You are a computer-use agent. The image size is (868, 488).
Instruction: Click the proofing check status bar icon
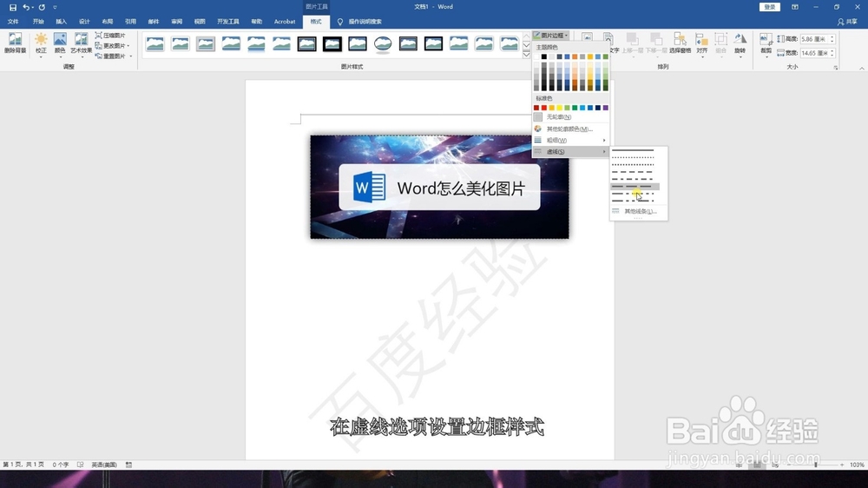(x=80, y=465)
